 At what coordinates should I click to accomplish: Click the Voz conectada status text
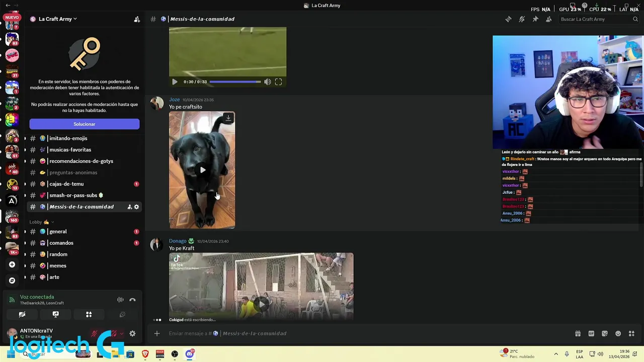[x=37, y=297]
